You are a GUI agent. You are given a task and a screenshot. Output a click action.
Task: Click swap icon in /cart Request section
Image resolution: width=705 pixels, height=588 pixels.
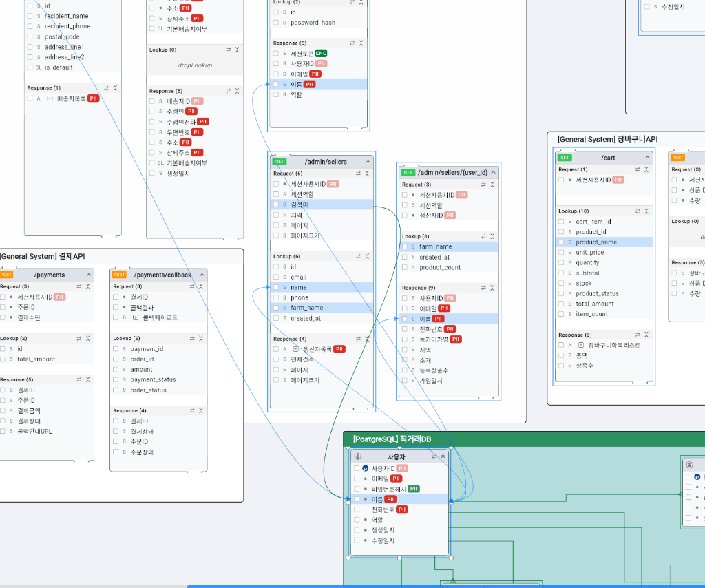pyautogui.click(x=638, y=169)
